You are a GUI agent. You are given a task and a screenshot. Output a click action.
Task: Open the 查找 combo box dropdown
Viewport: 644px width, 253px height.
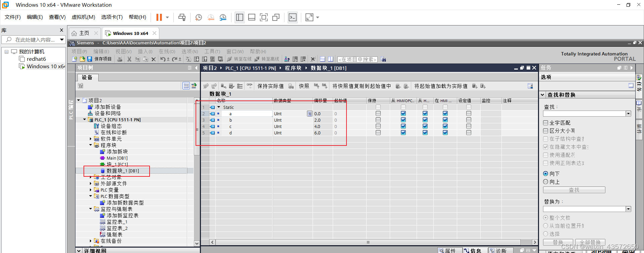pos(628,114)
